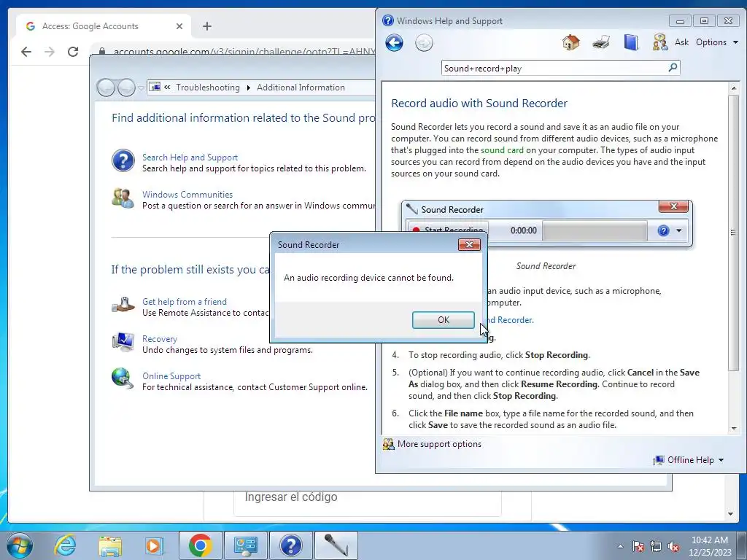The image size is (747, 560).
Task: Open Windows Explorer from the taskbar
Action: [x=110, y=545]
